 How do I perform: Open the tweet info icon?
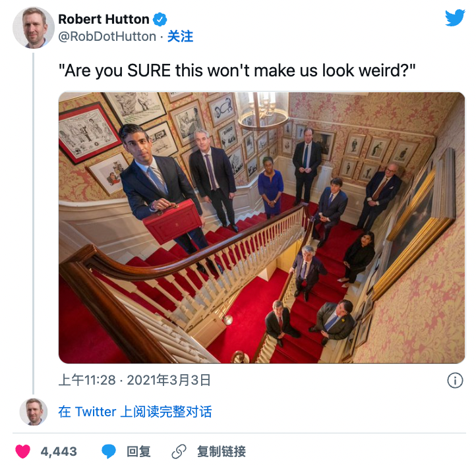[x=455, y=381]
